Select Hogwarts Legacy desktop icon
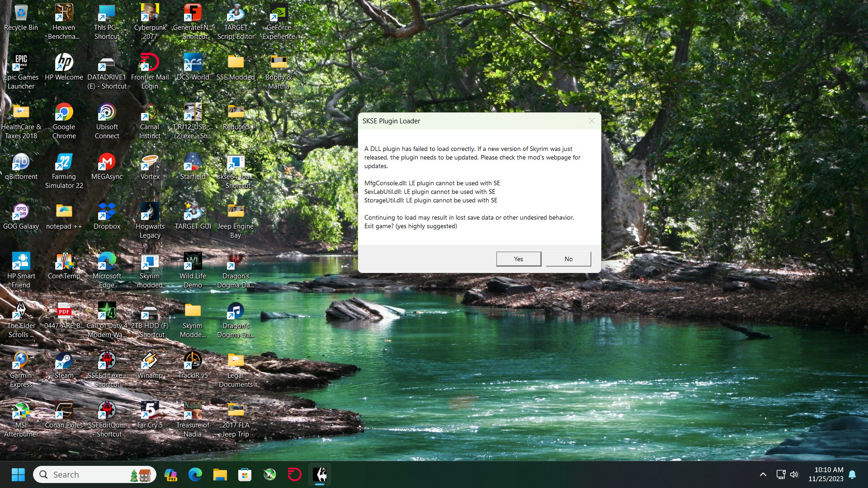The image size is (868, 488). tap(150, 221)
